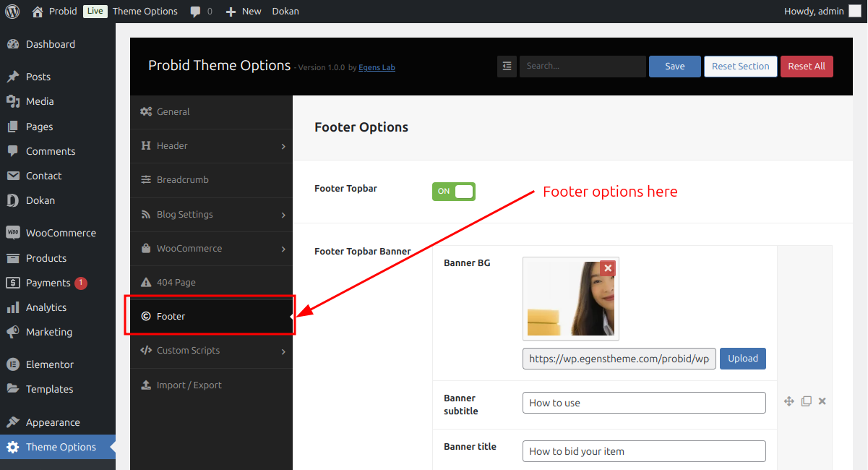The width and height of the screenshot is (868, 470).
Task: Duplicate the banner item with clone icon
Action: [807, 401]
